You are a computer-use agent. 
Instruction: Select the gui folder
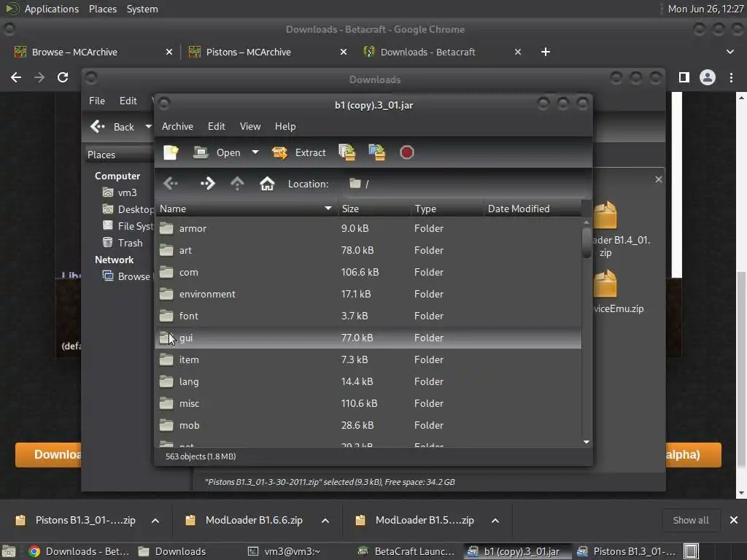point(368,338)
